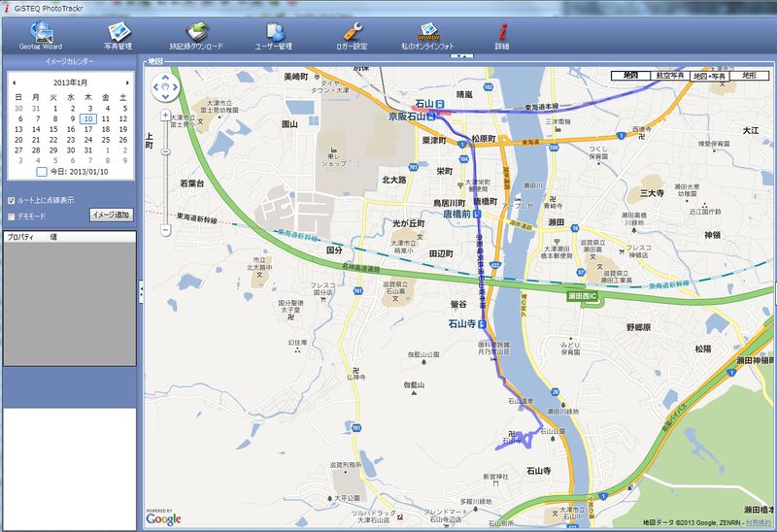Enable ルート上に点線表示 checkbox
The image size is (777, 532).
[12, 201]
